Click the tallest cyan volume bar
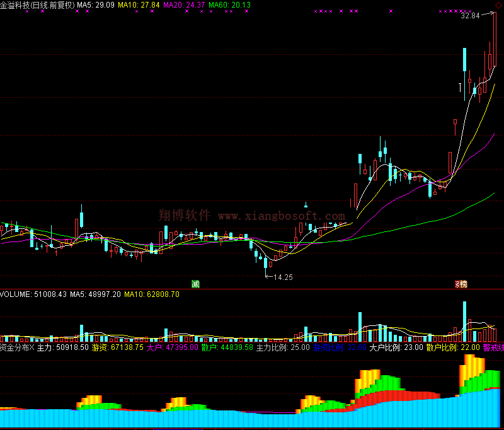 [x=464, y=322]
